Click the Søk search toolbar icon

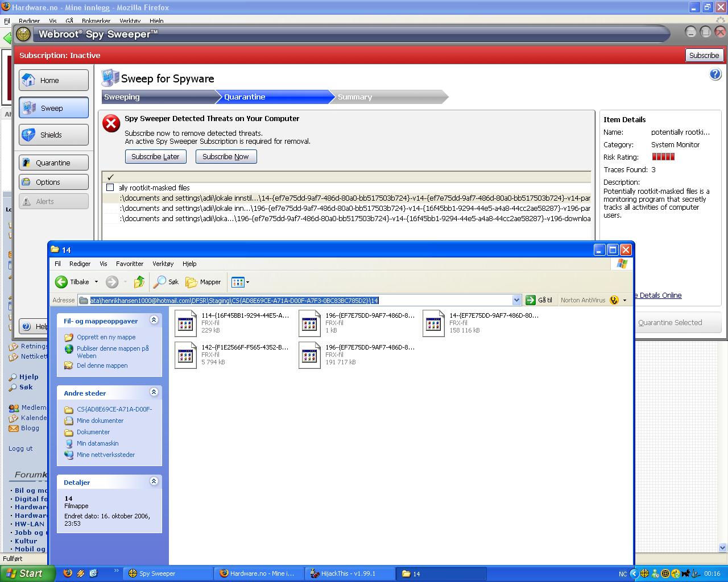click(167, 282)
